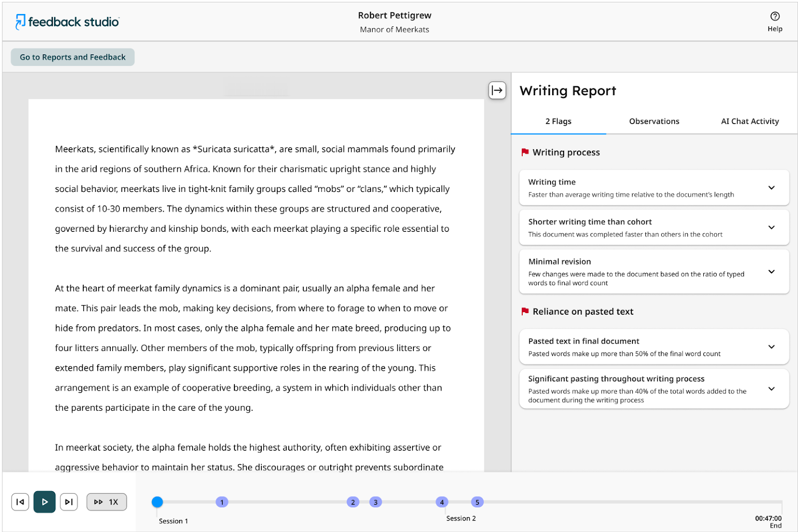Jump to timeline marker 4
Viewport: 798px width, 532px height.
[x=442, y=502]
